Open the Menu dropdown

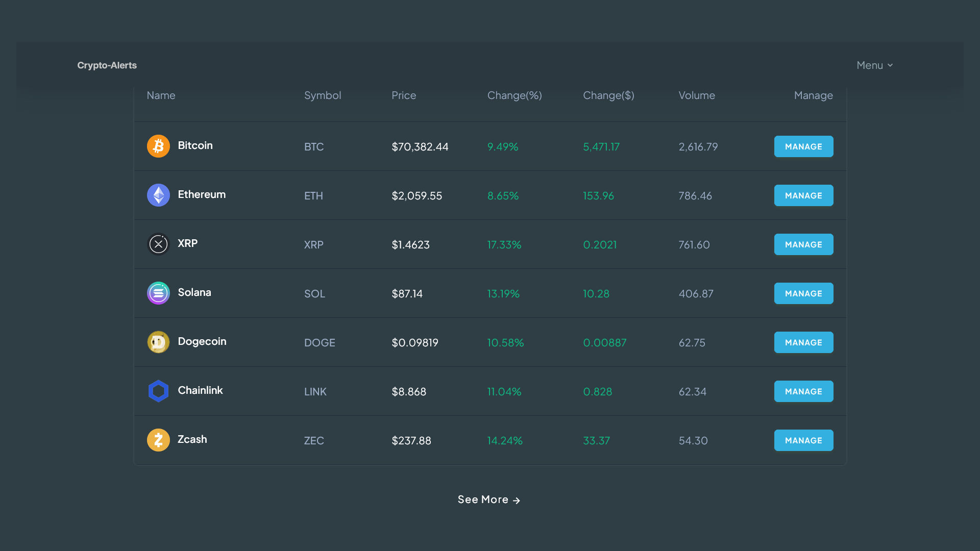874,65
